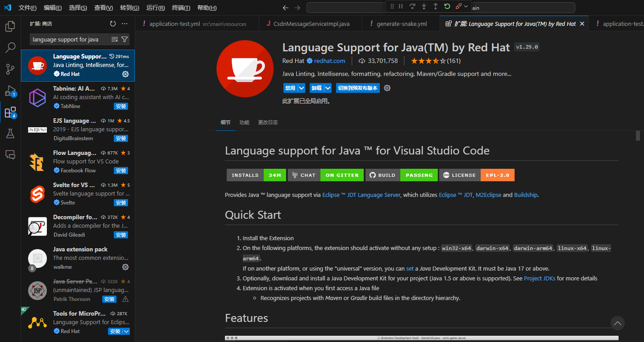
Task: Open the extension search filter funnel
Action: (125, 39)
